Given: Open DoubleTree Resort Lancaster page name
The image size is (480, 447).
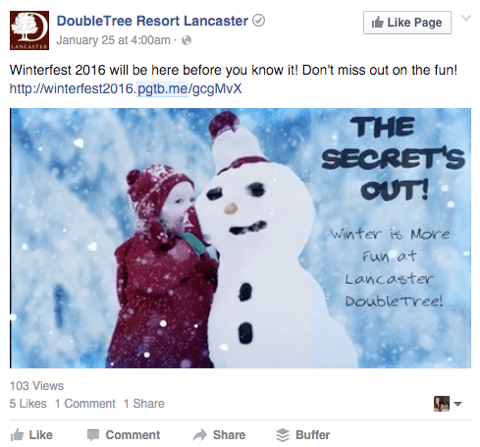Looking at the screenshot, I should [x=152, y=21].
